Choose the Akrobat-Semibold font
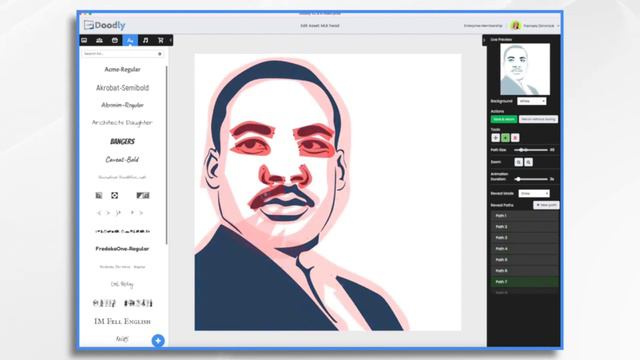 pos(122,88)
